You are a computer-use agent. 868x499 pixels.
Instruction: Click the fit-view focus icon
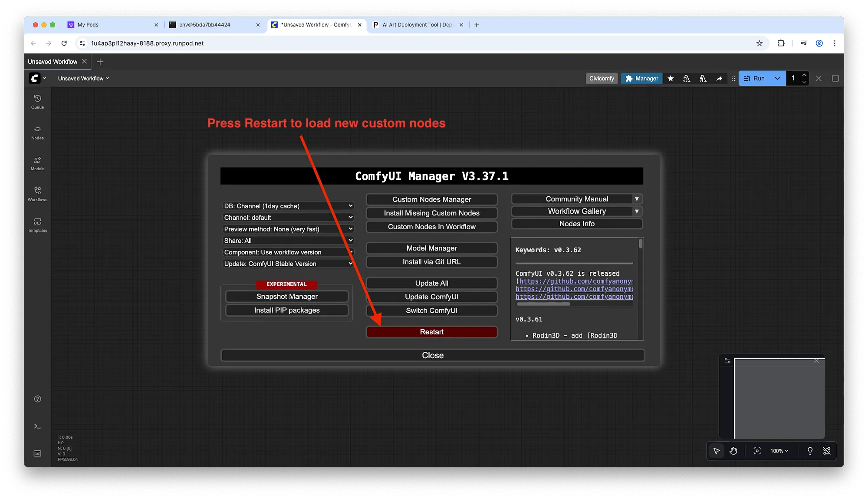[757, 451]
